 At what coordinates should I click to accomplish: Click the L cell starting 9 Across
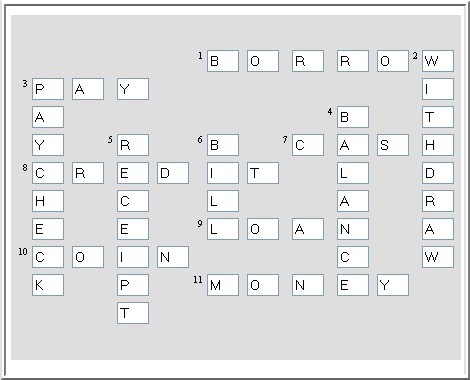point(223,229)
